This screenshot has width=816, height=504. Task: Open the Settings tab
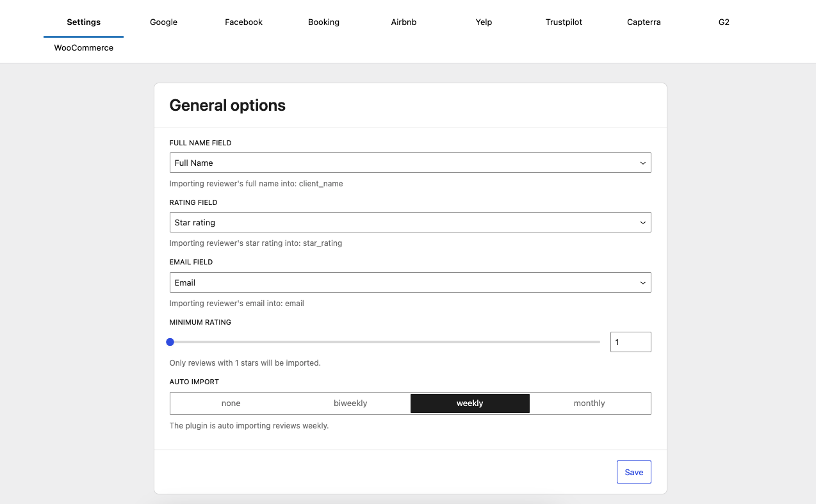83,22
